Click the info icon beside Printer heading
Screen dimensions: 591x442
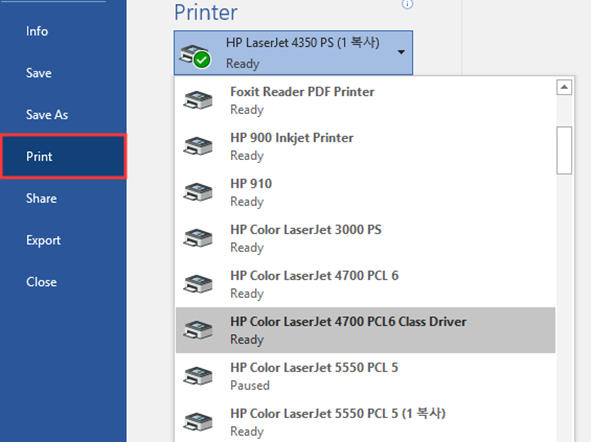click(407, 4)
